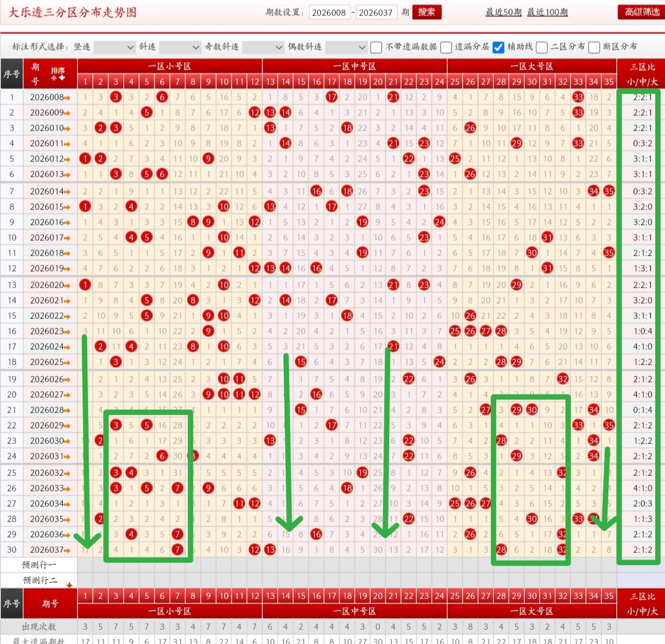Click ratio 2:0:3 in row 2026034
The width and height of the screenshot is (665, 644).
pyautogui.click(x=642, y=504)
